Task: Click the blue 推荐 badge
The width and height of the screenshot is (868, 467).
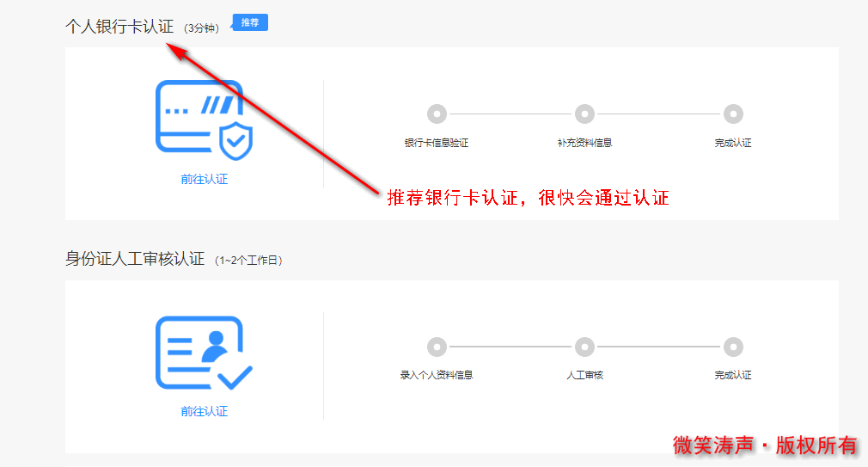Action: [250, 22]
